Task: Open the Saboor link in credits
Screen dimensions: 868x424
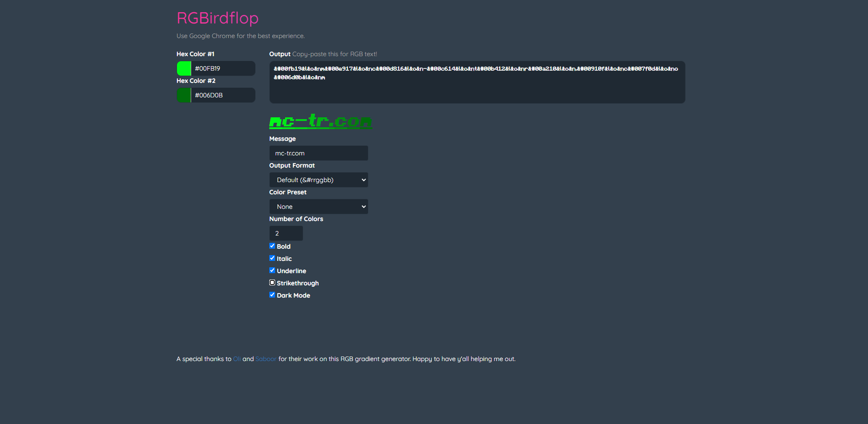Action: point(266,359)
